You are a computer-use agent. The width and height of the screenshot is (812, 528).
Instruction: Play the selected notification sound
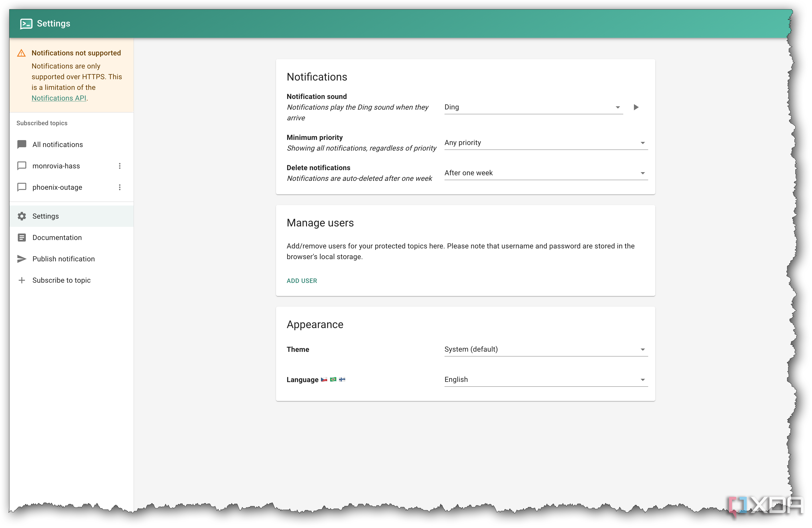(x=636, y=107)
